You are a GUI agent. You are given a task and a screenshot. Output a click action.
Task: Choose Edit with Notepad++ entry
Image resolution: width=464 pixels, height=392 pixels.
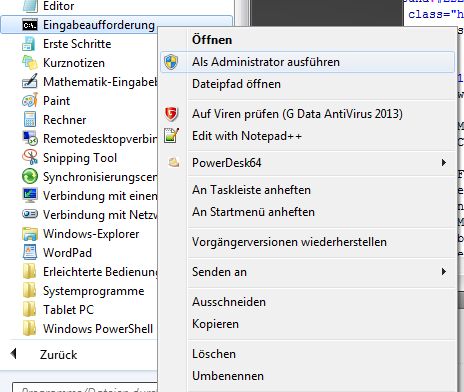pyautogui.click(x=247, y=136)
